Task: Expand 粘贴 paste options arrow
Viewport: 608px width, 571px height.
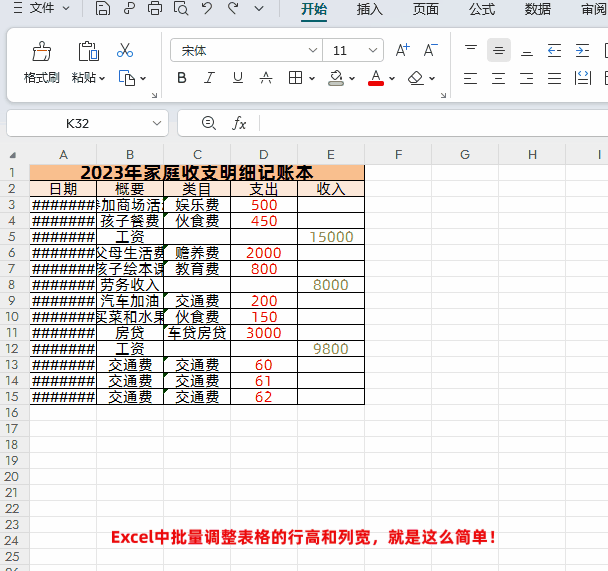Action: (102, 78)
